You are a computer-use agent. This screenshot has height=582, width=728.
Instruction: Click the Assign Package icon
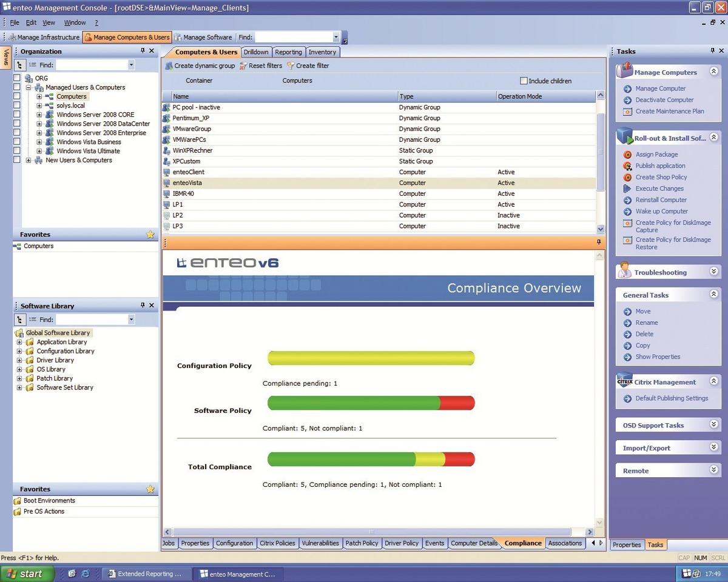[x=628, y=155]
